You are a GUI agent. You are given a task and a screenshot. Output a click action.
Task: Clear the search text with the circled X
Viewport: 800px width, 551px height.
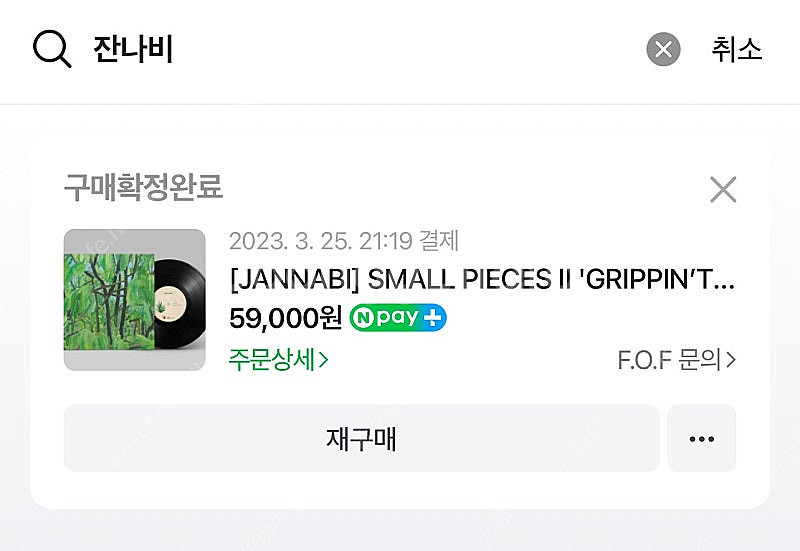[663, 49]
